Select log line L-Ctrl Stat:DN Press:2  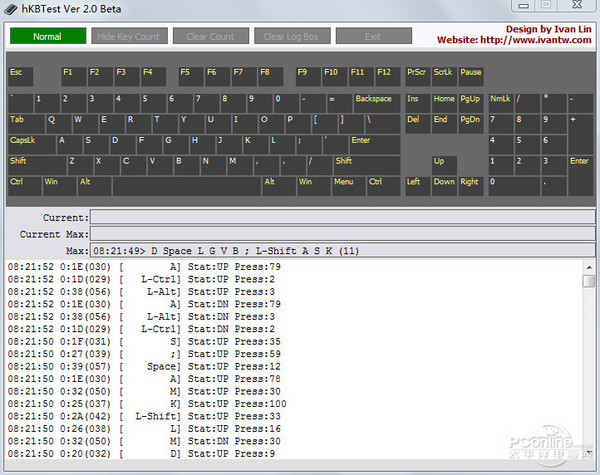point(141,329)
